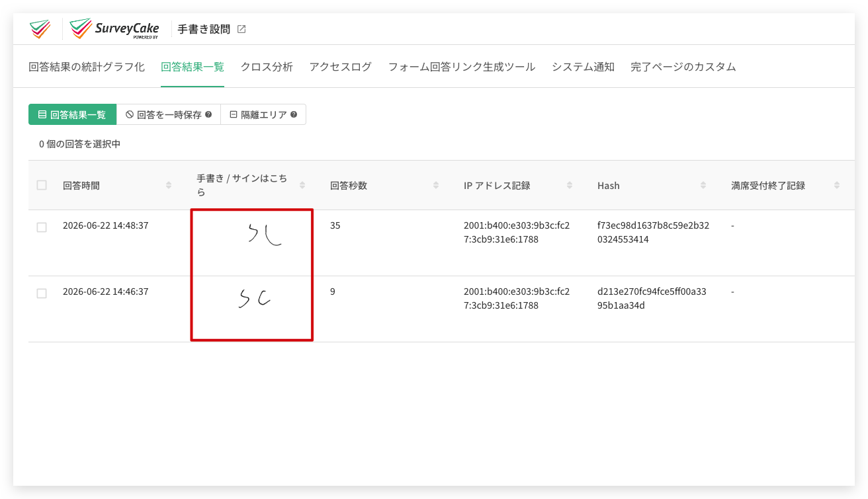Open the external link icon beside 手書き設問
The height and width of the screenshot is (499, 868).
(241, 29)
